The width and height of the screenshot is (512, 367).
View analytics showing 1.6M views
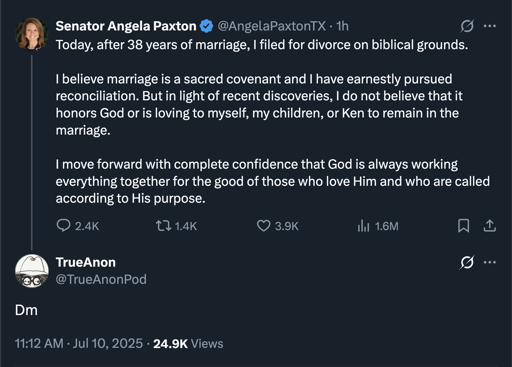378,226
